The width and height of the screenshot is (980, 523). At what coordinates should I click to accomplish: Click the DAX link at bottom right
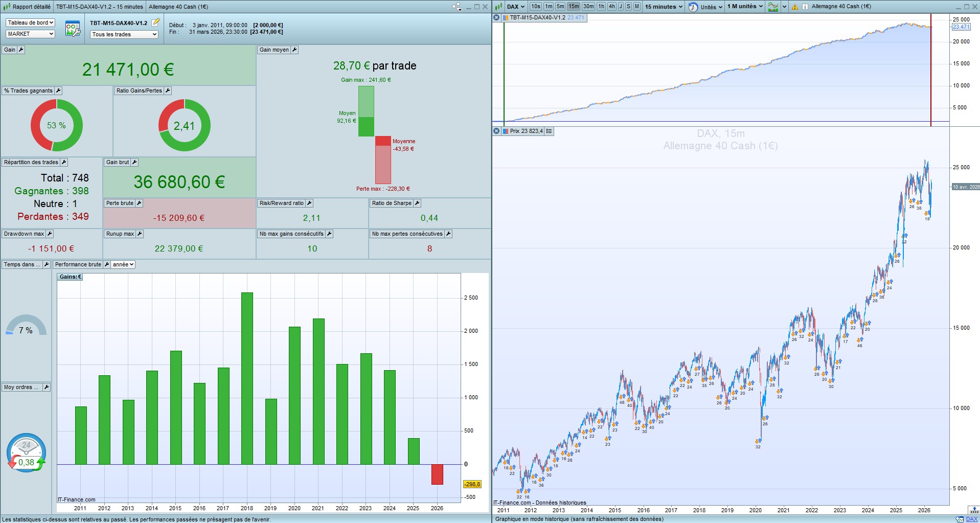point(971,519)
